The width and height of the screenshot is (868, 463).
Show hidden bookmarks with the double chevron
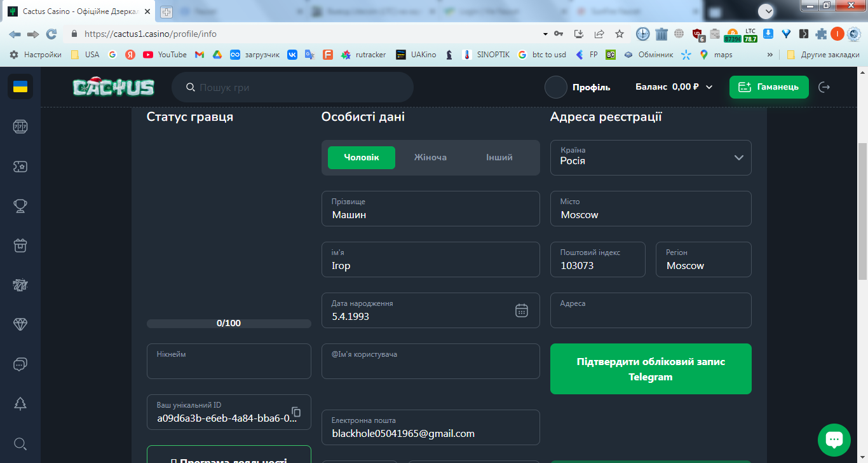(x=771, y=55)
